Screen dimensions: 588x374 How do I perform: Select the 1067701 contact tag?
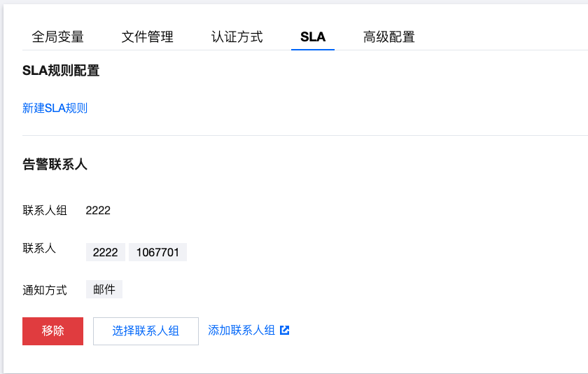pos(157,252)
